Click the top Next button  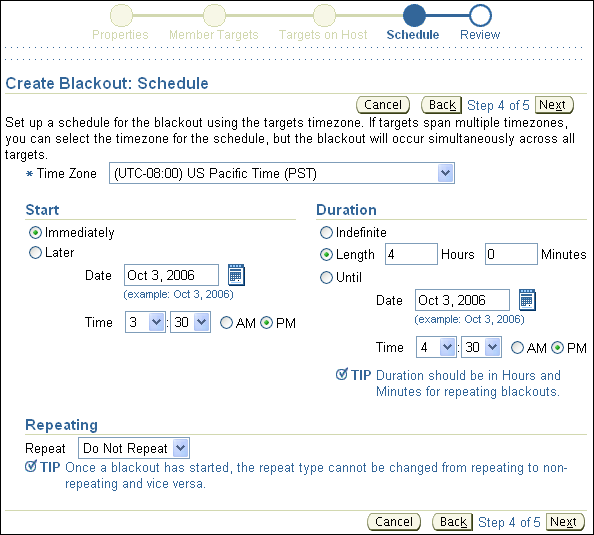tap(554, 105)
